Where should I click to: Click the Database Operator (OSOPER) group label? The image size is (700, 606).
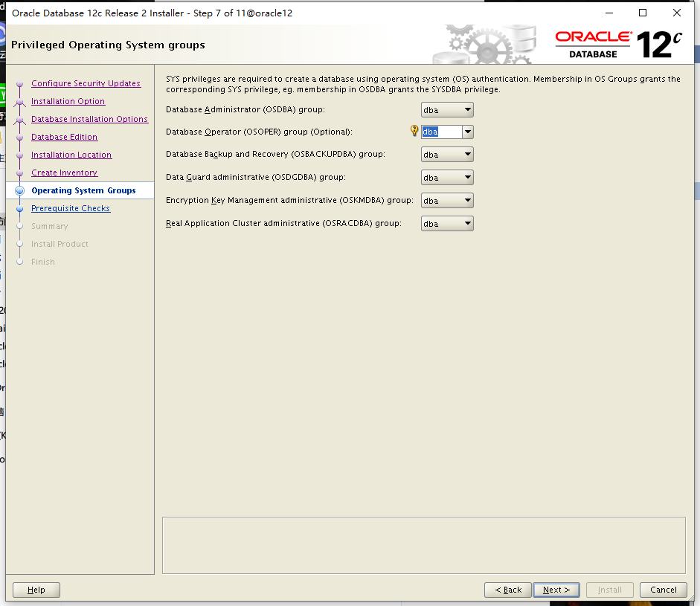259,132
